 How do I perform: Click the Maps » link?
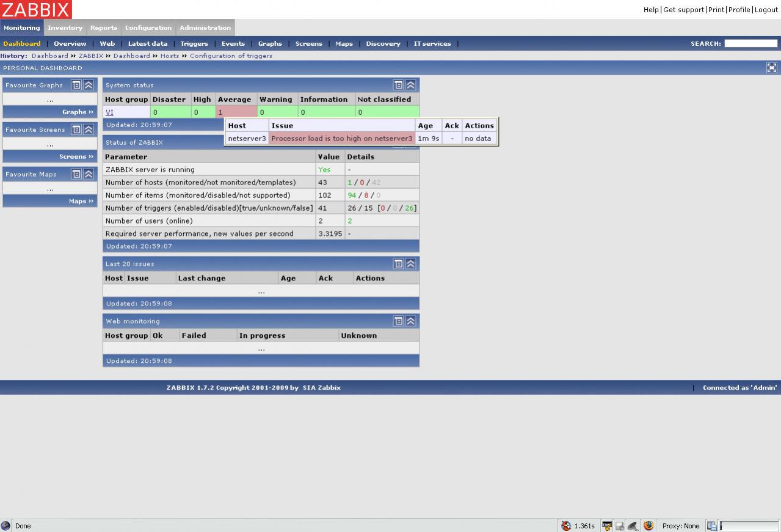click(81, 201)
